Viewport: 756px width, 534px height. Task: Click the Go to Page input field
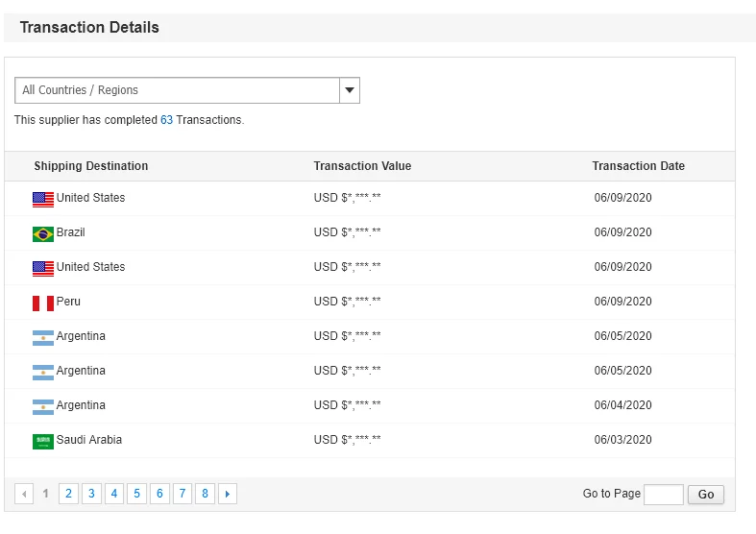point(663,495)
